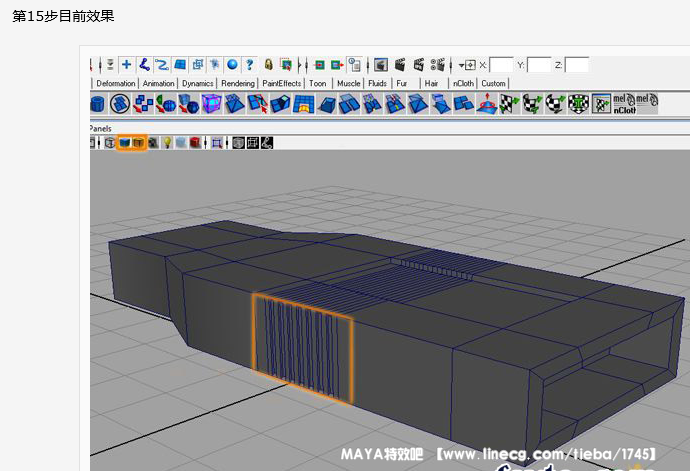Click the UV texture editor shelf icon
The width and height of the screenshot is (690, 471).
(x=602, y=104)
